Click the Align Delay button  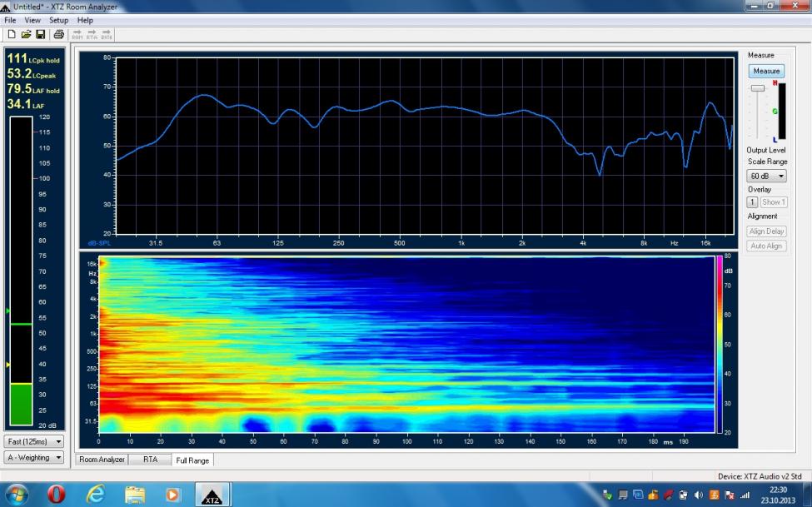766,231
